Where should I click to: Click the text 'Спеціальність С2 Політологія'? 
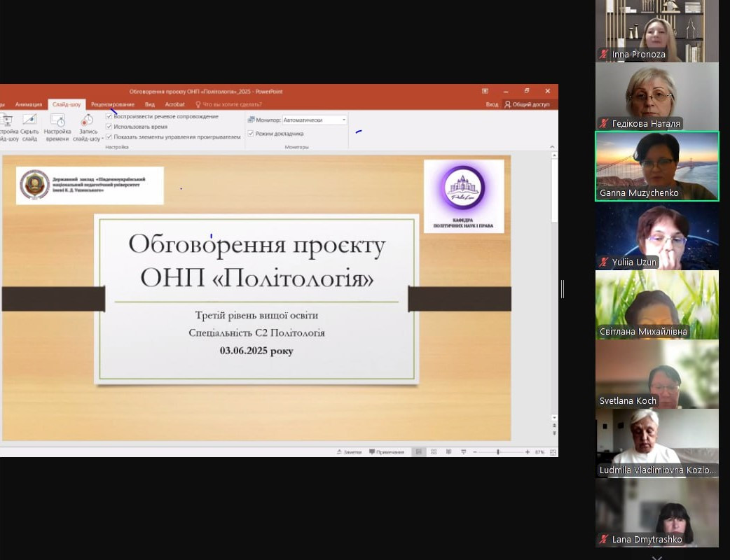(256, 333)
